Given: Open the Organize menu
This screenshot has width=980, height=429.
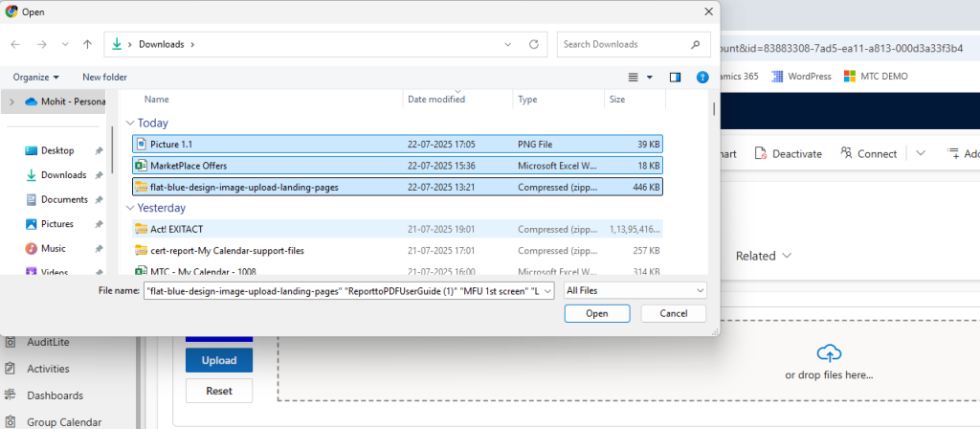Looking at the screenshot, I should [x=36, y=77].
